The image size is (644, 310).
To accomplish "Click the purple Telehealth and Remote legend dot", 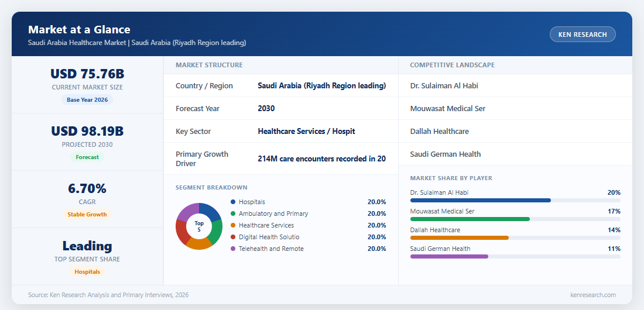I will pos(233,249).
